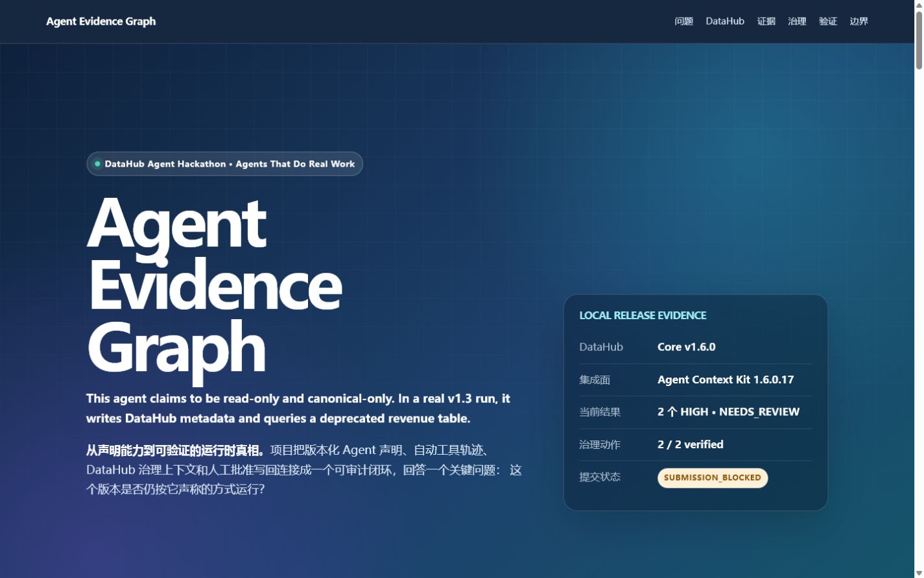Click the vertical page scrollbar thumb
This screenshot has height=578, width=924.
click(919, 39)
